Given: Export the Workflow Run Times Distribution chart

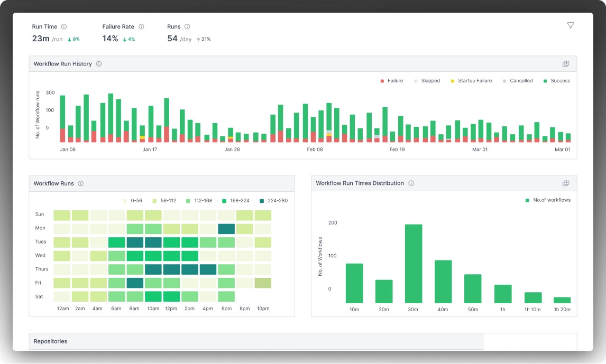Looking at the screenshot, I should coord(566,183).
